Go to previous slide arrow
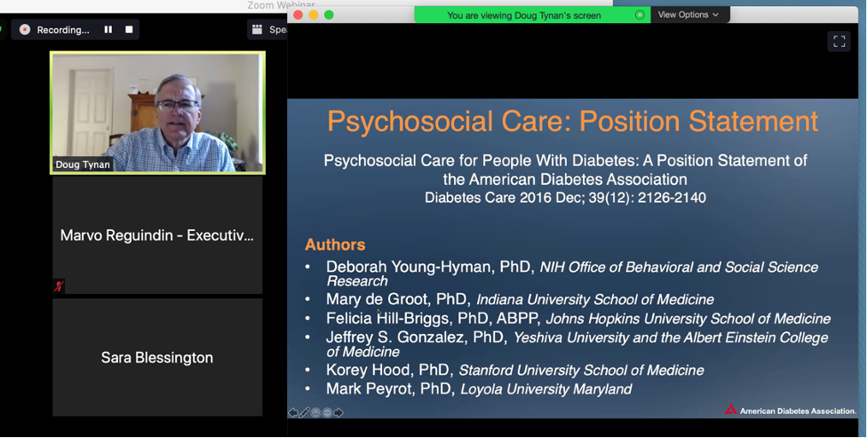Image resolution: width=868 pixels, height=438 pixels. [293, 412]
